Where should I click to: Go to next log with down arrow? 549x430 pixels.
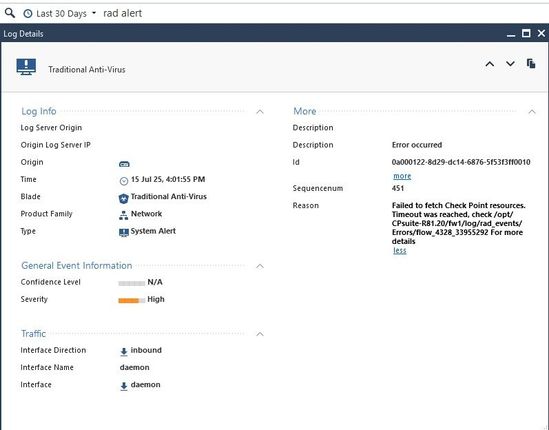pos(510,63)
